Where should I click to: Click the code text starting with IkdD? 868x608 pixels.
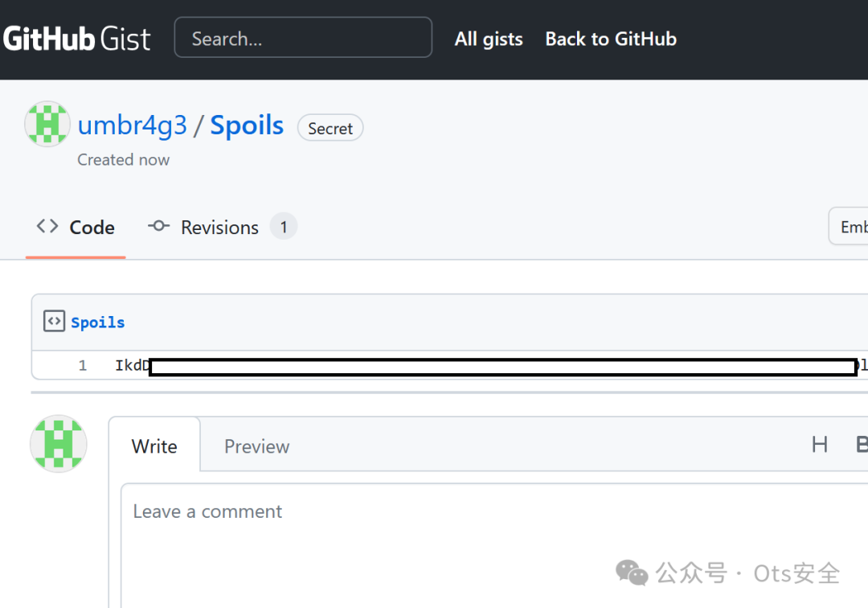coord(491,365)
